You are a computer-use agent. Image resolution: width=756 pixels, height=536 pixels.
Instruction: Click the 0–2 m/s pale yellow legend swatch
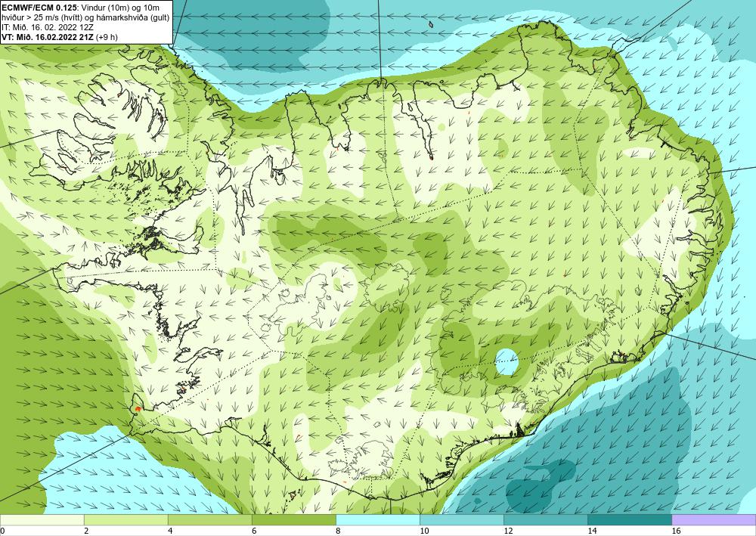[x=42, y=519]
